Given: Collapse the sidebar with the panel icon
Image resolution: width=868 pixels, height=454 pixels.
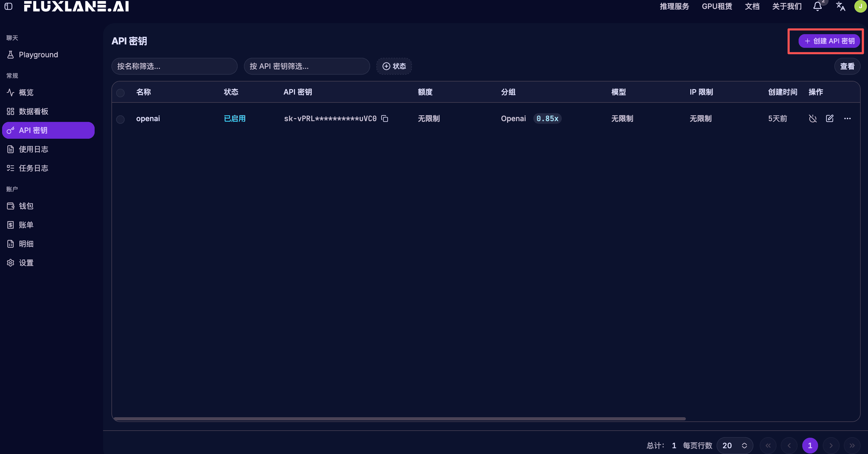Looking at the screenshot, I should [8, 6].
